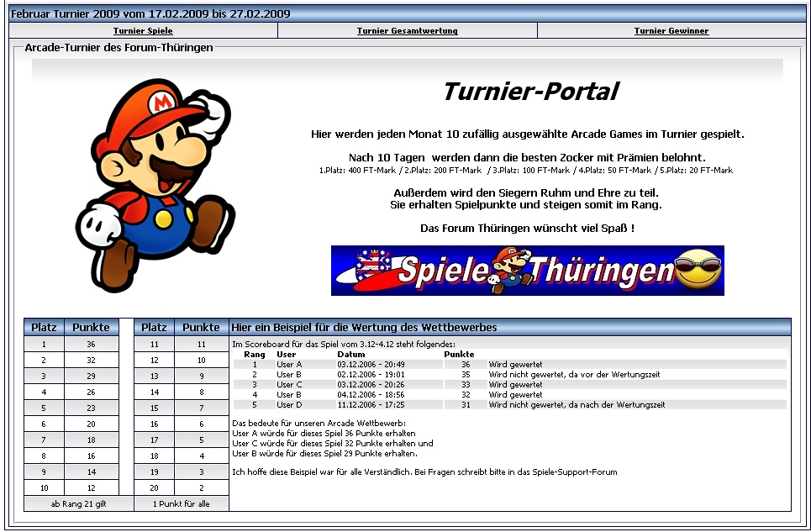
Task: Click 'Wird nicht gewertet, da vor der Wertungszeit'
Action: click(574, 375)
